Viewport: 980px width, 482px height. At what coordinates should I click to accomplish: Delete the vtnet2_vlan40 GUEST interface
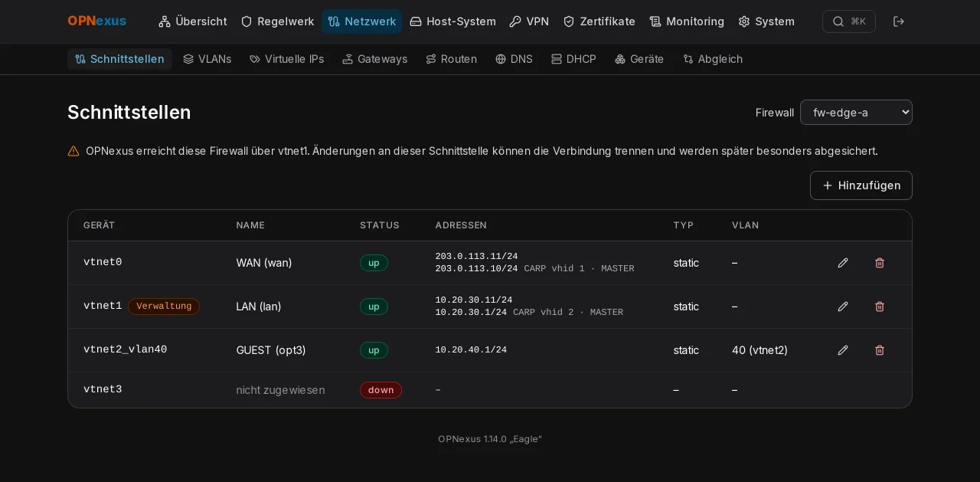tap(880, 350)
